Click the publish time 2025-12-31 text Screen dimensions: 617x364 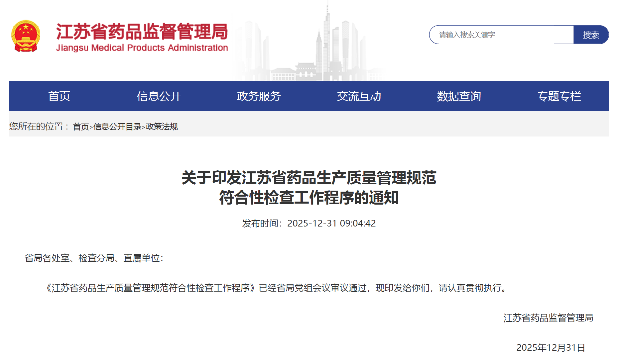point(308,223)
